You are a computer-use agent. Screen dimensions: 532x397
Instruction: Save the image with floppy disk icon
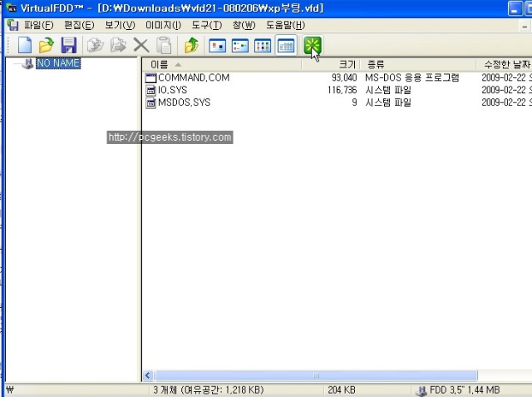pos(68,45)
